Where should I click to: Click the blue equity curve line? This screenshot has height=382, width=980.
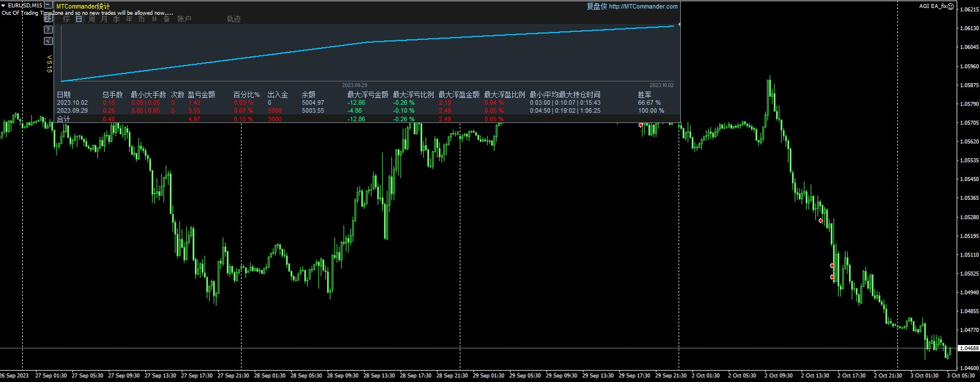[367, 42]
